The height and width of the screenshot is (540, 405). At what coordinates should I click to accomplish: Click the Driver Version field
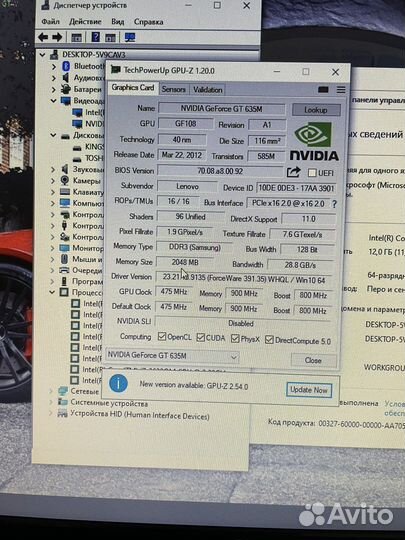point(243,278)
